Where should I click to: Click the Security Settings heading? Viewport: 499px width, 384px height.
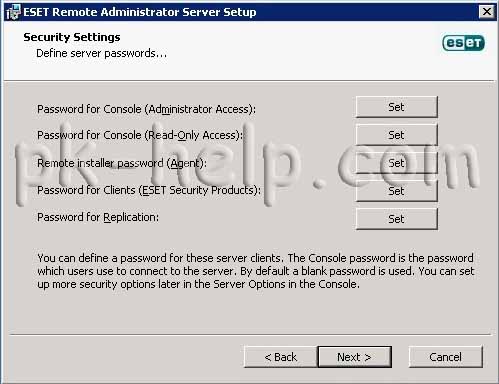tap(72, 37)
